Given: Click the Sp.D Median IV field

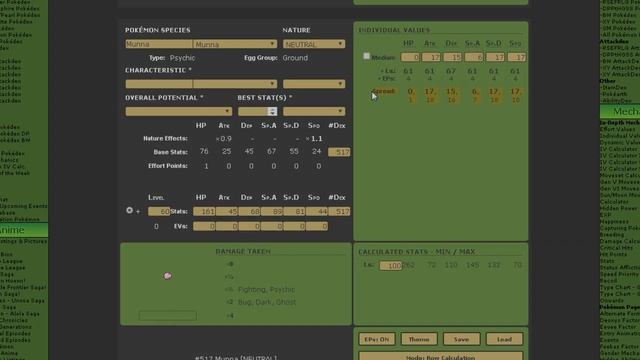Looking at the screenshot, I should pyautogui.click(x=495, y=57).
